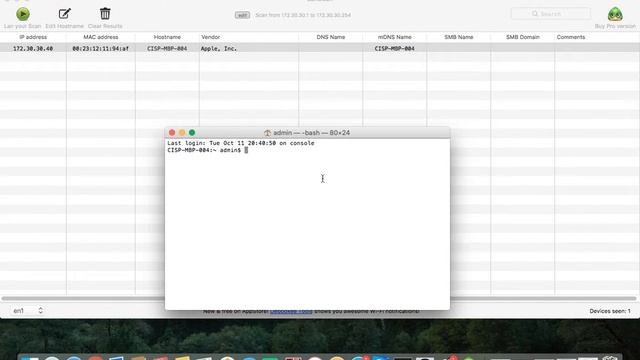640x360 pixels.
Task: Minimize the Terminal window with yellow button
Action: [x=182, y=133]
